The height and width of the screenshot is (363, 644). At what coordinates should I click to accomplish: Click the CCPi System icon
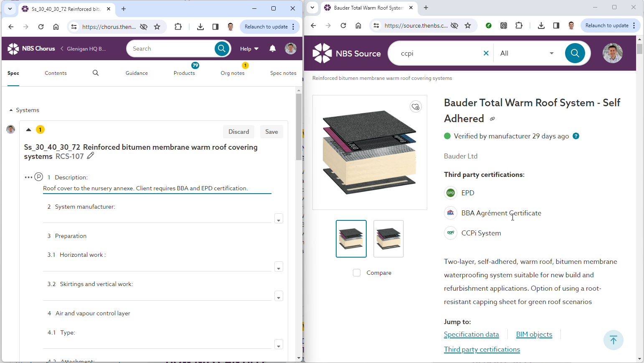pyautogui.click(x=451, y=233)
